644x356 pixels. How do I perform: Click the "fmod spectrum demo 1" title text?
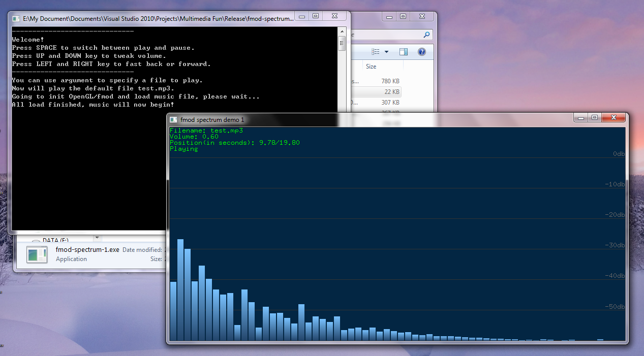pos(212,119)
